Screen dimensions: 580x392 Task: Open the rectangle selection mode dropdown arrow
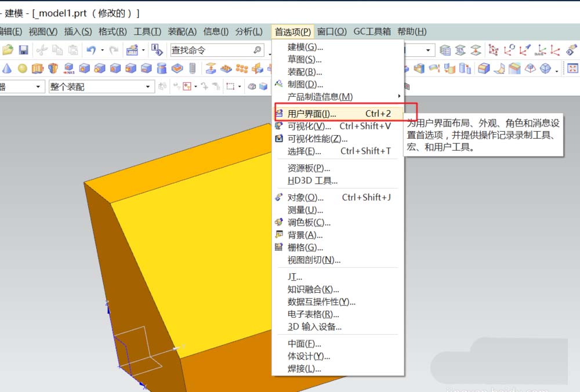pos(240,87)
